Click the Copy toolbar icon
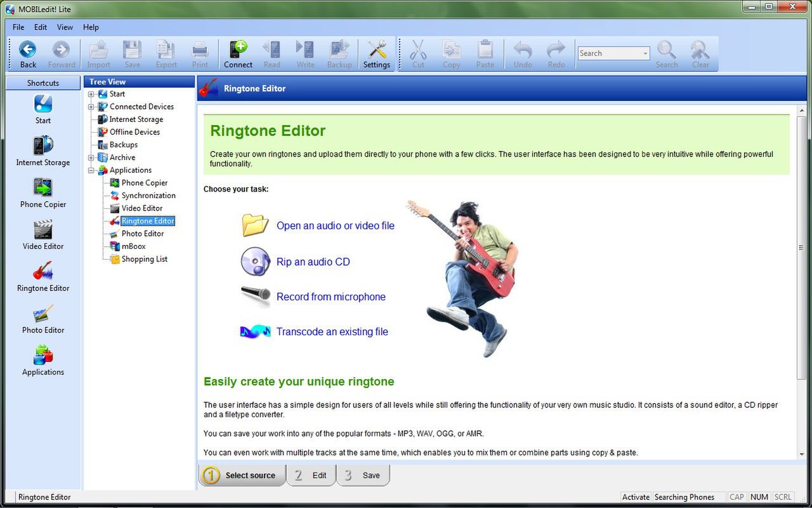This screenshot has height=508, width=812. click(x=452, y=54)
